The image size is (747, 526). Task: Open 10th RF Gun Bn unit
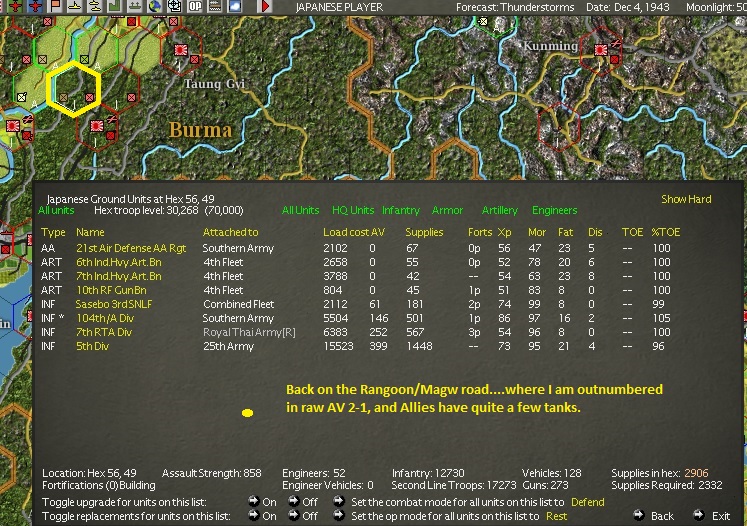[111, 290]
